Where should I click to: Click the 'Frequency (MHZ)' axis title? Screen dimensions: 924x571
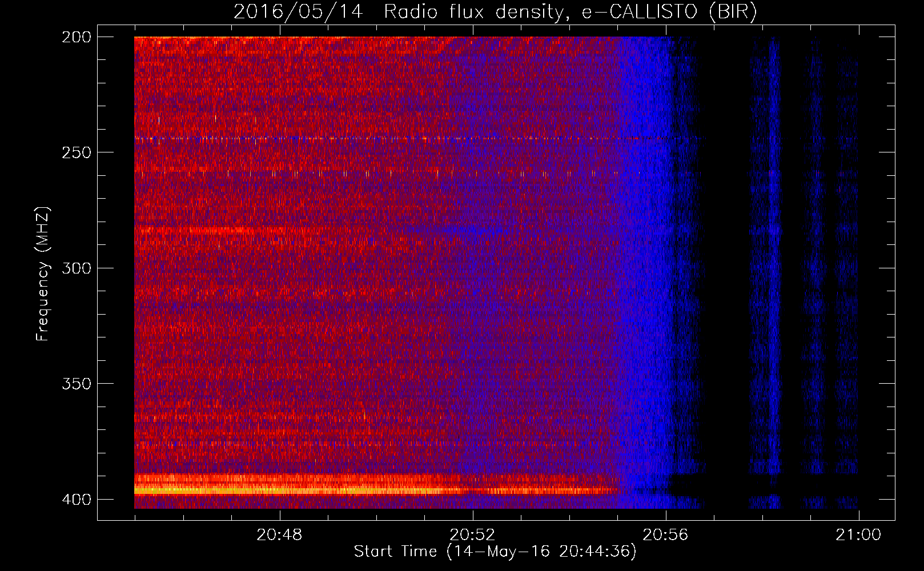pyautogui.click(x=43, y=274)
